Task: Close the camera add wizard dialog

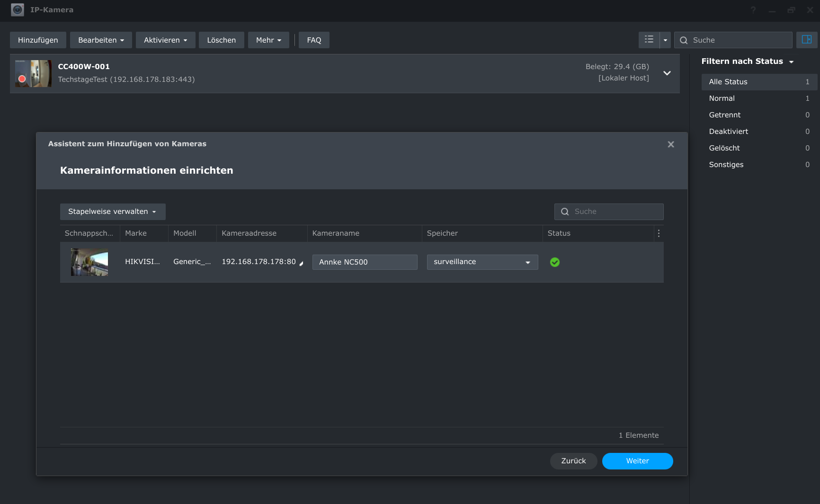Action: [x=670, y=144]
